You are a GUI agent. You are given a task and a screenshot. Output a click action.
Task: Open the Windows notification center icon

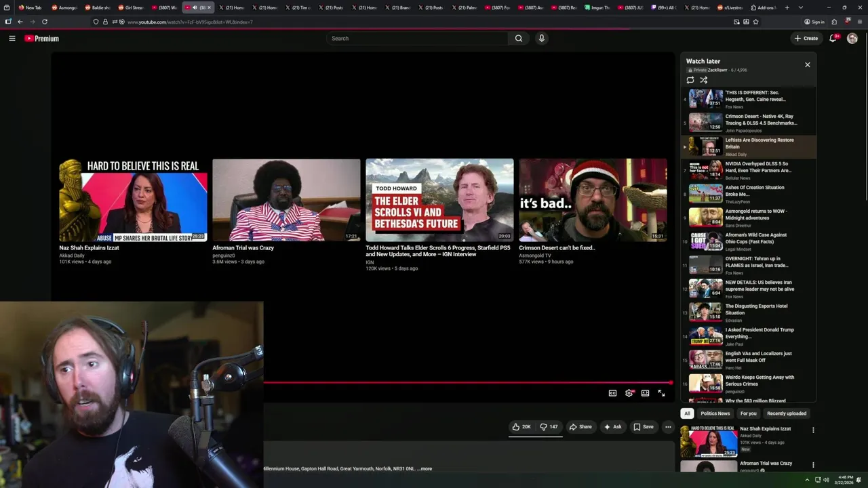click(859, 480)
